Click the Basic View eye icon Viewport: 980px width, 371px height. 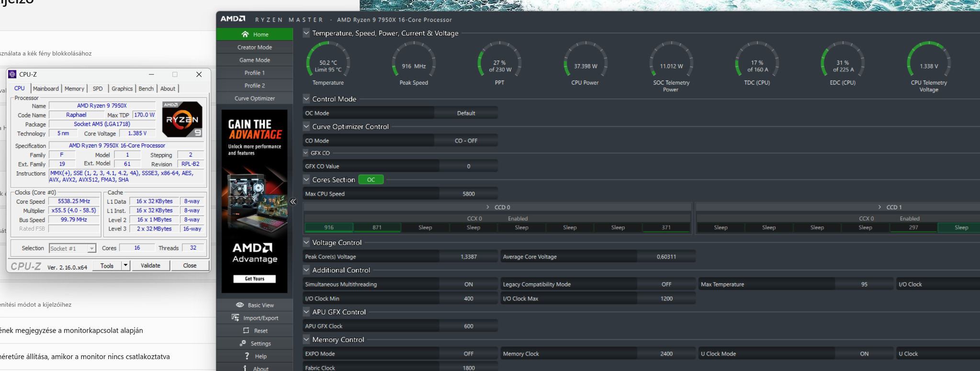(x=240, y=305)
